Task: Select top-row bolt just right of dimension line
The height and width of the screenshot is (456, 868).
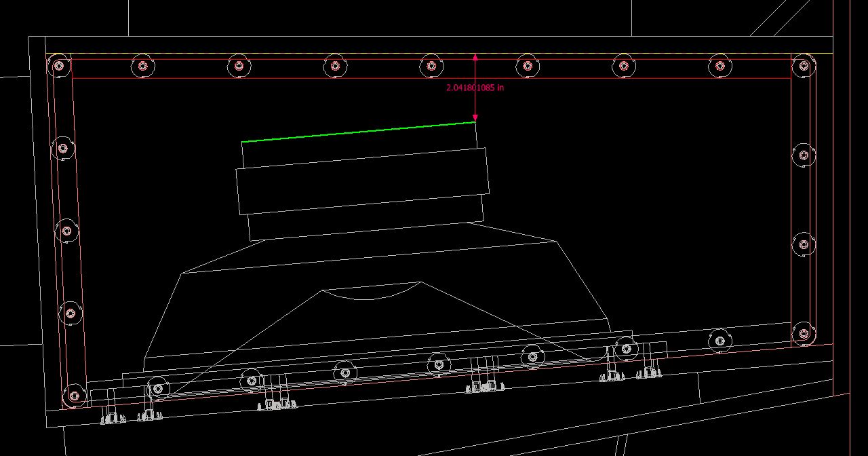Action: point(528,66)
